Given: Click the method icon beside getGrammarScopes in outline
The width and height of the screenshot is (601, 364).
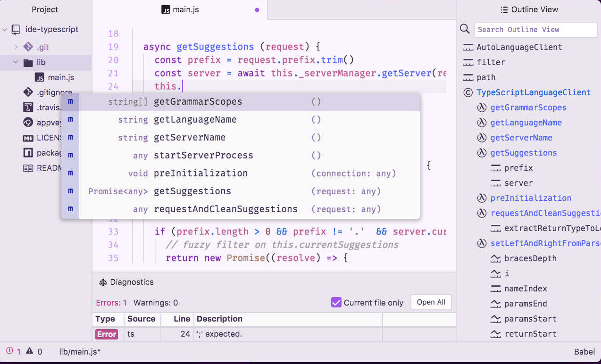Looking at the screenshot, I should pyautogui.click(x=482, y=108).
